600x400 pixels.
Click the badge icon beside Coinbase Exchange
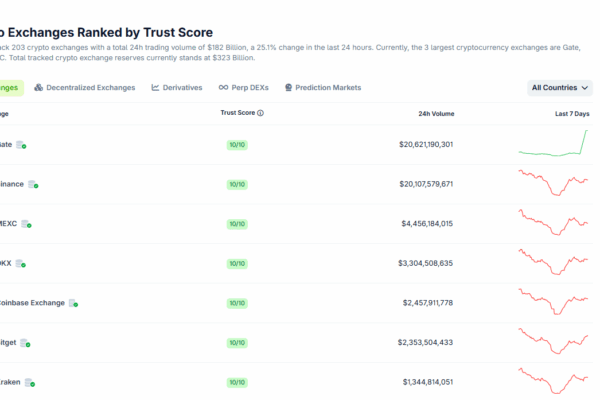pyautogui.click(x=73, y=303)
